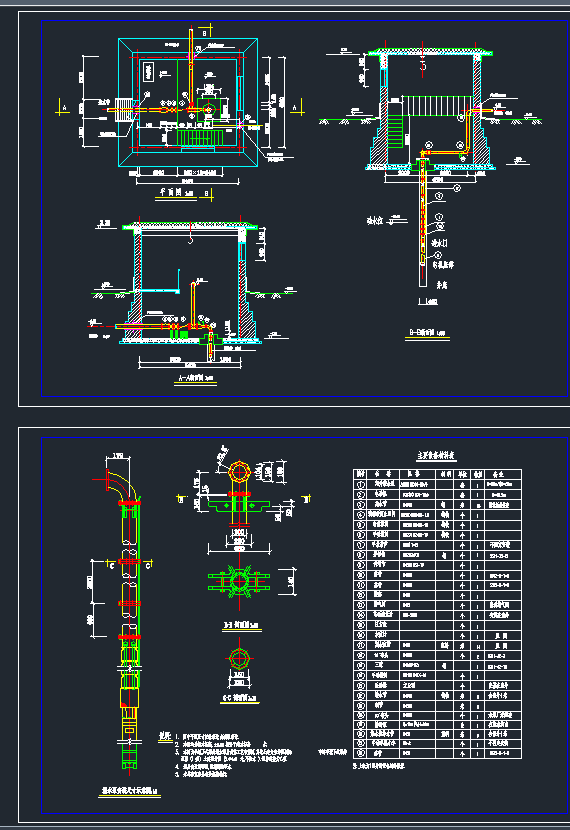Select the green staircase hatch in plan view
The width and height of the screenshot is (570, 830).
click(x=200, y=138)
